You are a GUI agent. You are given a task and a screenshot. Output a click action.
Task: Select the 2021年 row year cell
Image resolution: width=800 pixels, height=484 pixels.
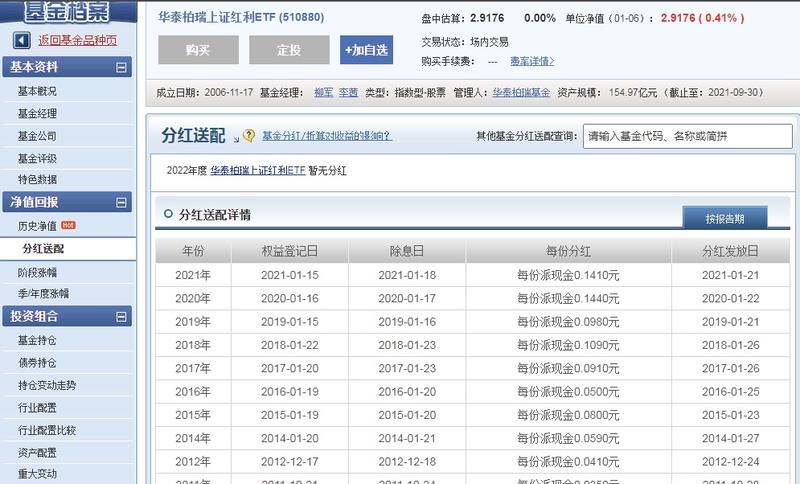193,275
